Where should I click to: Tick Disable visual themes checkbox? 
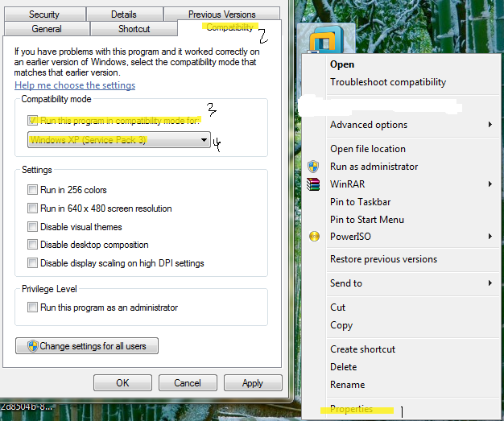tap(32, 226)
